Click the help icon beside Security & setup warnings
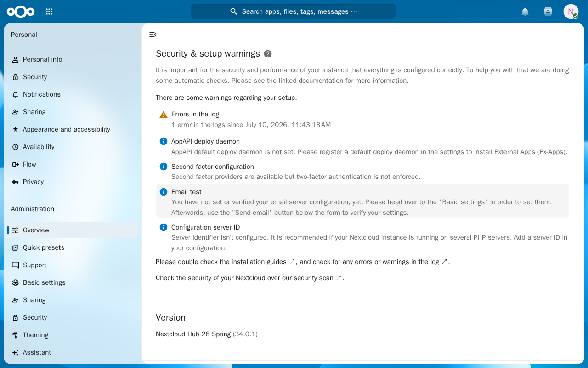Screen dimensions: 588x368 coord(268,54)
